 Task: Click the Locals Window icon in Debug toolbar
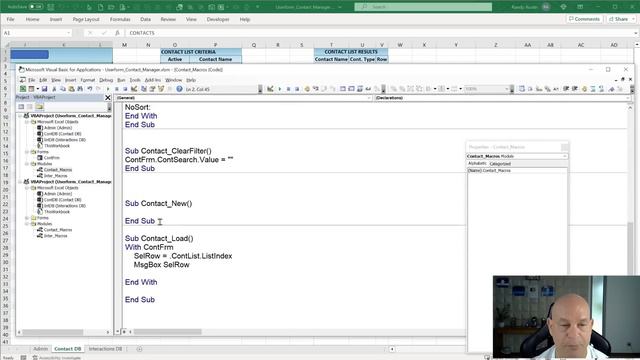click(342, 89)
